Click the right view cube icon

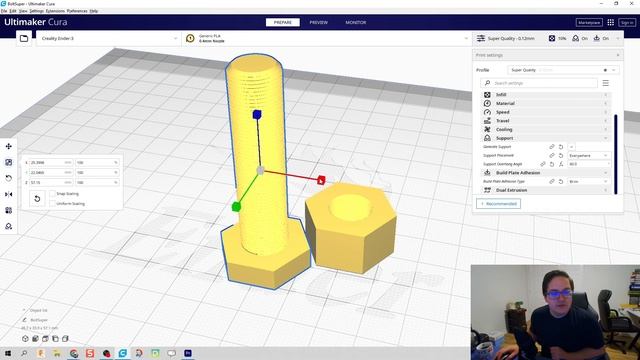click(x=65, y=339)
